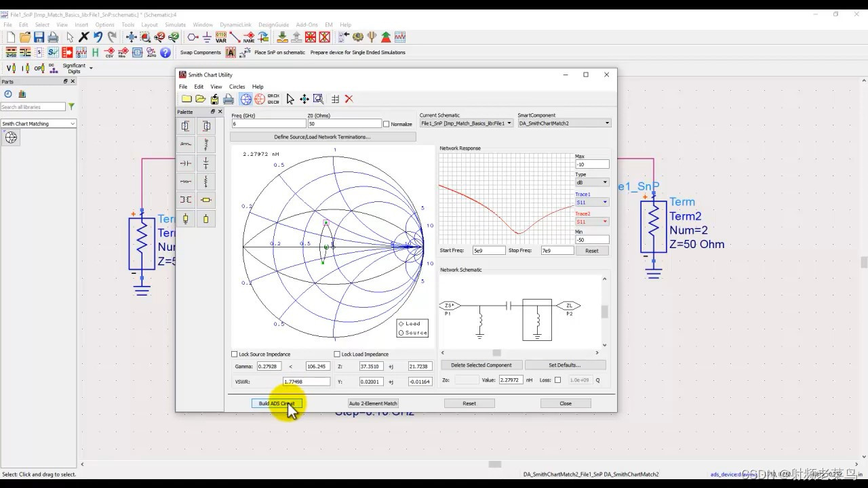
Task: Add a series inductor from the palette
Action: [x=185, y=144]
